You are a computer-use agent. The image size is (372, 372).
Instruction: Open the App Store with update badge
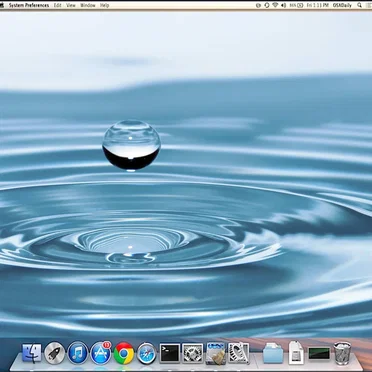point(101,353)
